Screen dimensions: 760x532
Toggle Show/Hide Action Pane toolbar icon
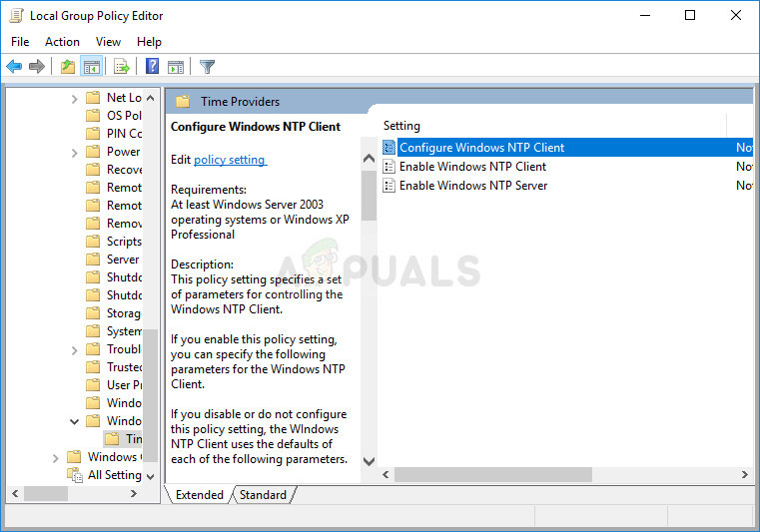point(176,67)
